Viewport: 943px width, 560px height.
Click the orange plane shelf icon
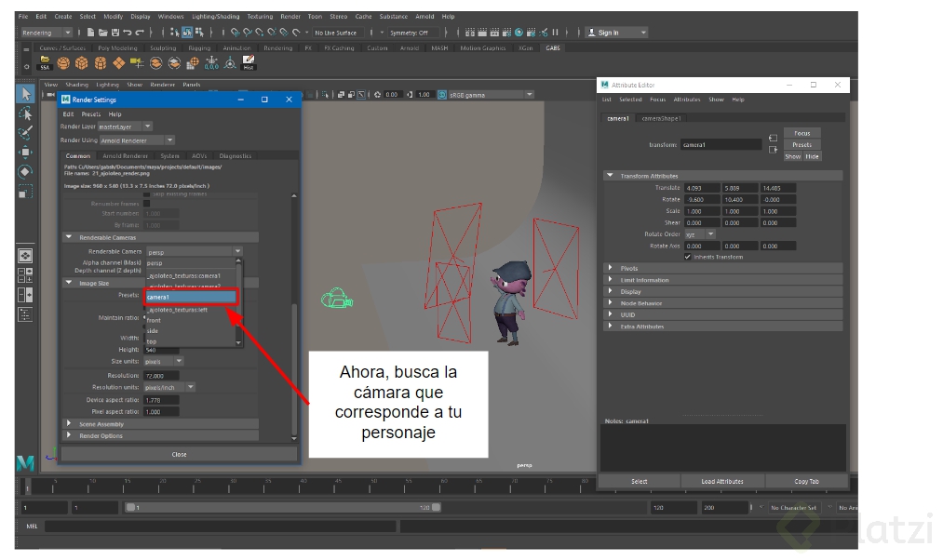[119, 62]
